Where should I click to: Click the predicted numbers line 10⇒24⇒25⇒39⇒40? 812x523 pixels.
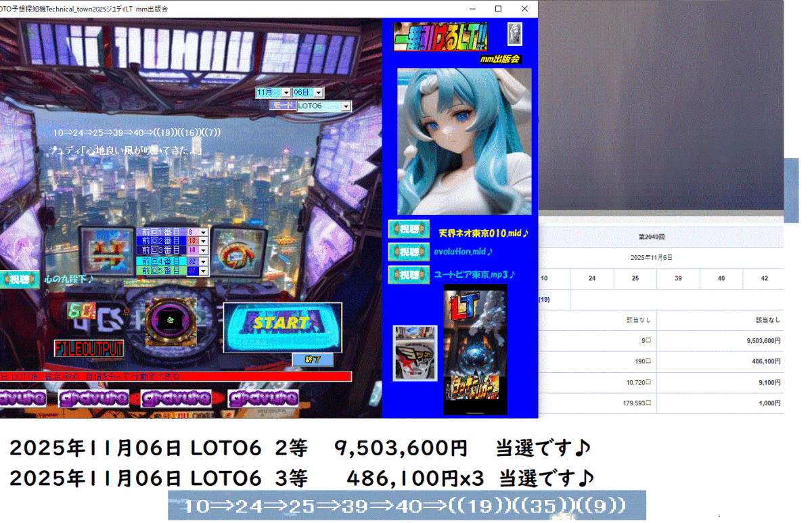point(137,133)
